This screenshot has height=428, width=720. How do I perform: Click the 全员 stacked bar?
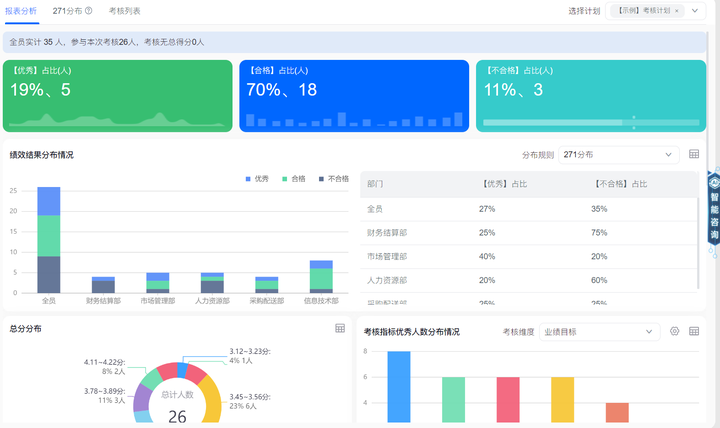[x=49, y=240]
